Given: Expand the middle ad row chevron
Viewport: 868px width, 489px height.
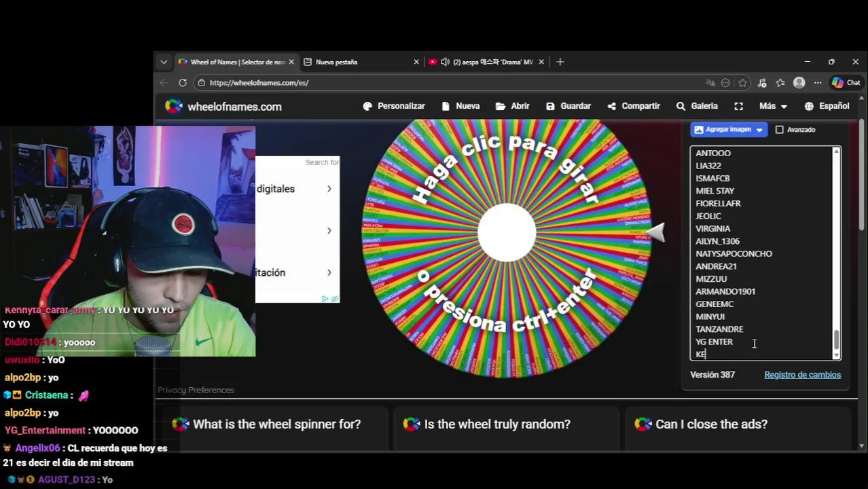Looking at the screenshot, I should click(x=329, y=231).
